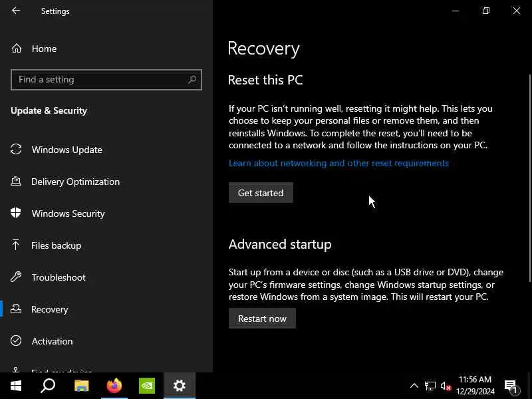The width and height of the screenshot is (532, 399).
Task: Open Troubleshoot page
Action: (106, 277)
